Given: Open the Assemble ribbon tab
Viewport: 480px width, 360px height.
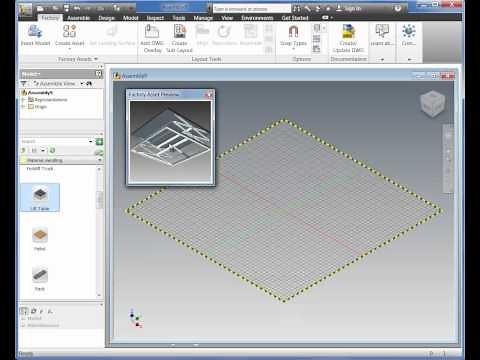Looking at the screenshot, I should (79, 18).
